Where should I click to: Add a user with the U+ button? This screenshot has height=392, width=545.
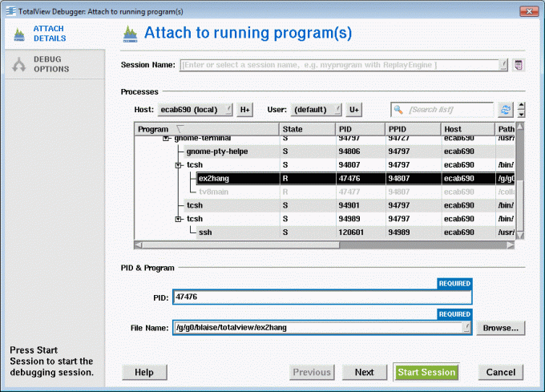click(x=353, y=110)
